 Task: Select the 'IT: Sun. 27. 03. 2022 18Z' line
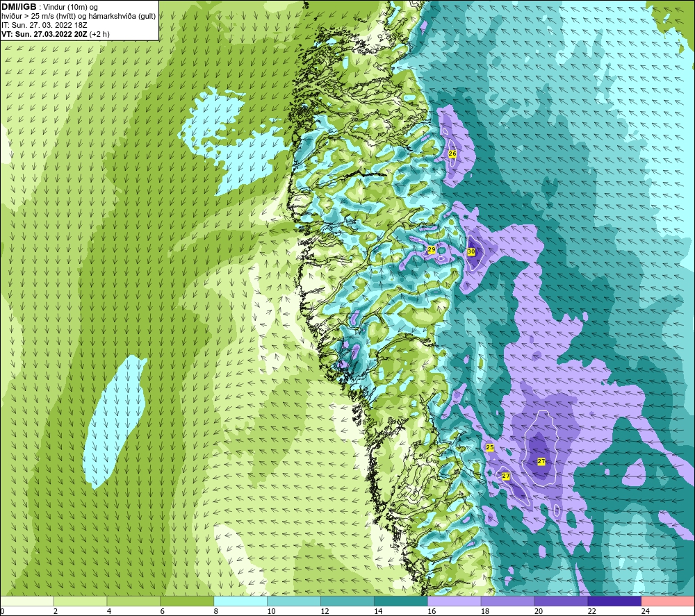[44, 25]
